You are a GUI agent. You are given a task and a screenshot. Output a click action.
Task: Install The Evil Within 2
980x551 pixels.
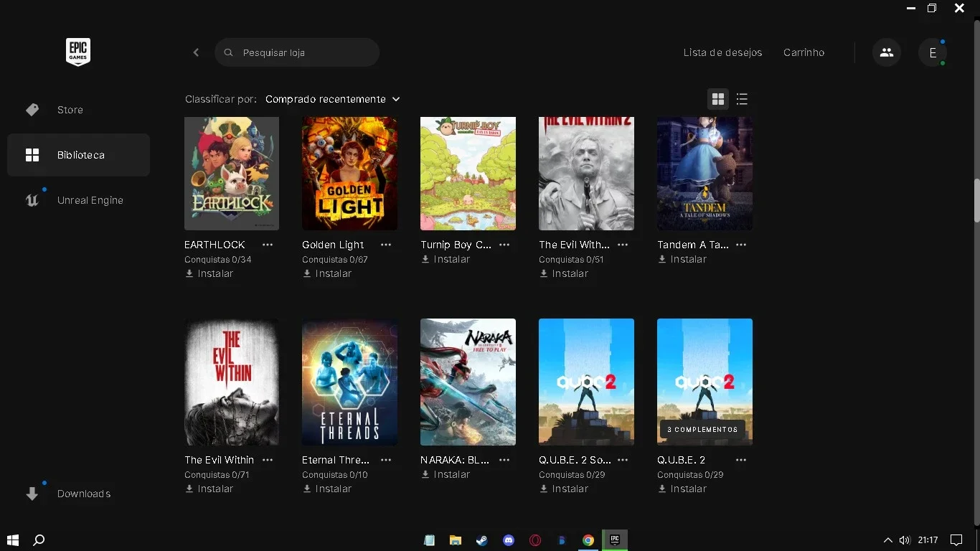click(564, 273)
